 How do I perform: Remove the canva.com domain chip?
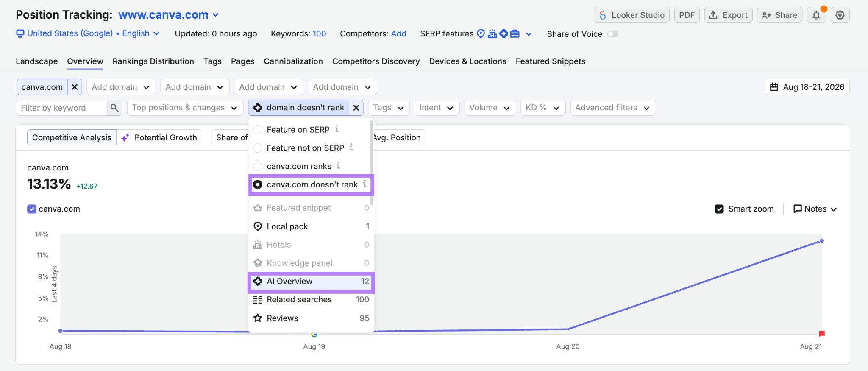[75, 87]
